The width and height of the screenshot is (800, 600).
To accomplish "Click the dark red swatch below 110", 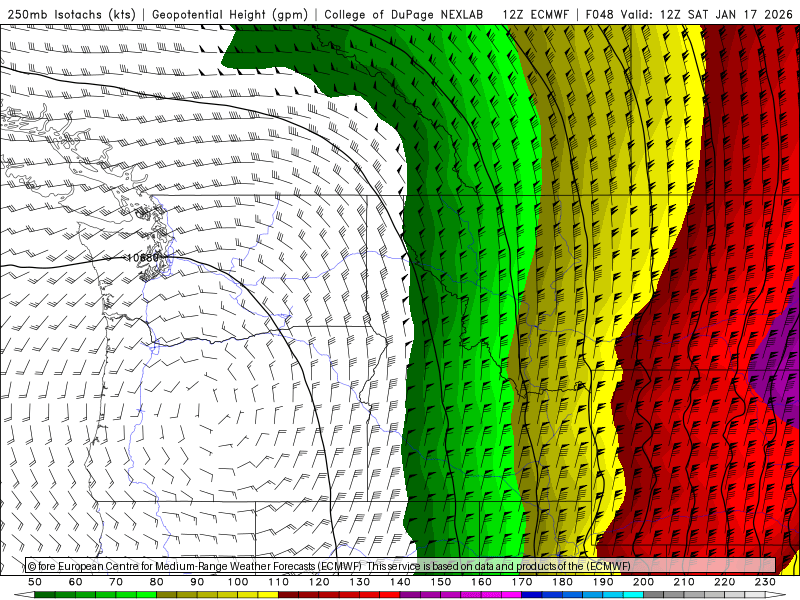I will (289, 595).
